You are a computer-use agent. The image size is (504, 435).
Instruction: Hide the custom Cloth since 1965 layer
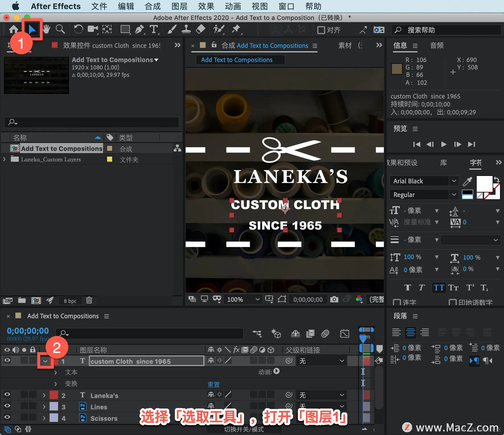tap(7, 360)
